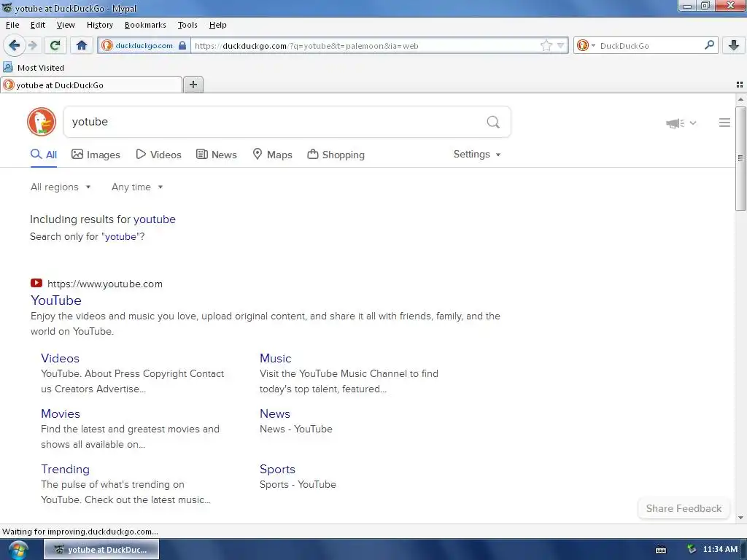Reload the current page
The width and height of the screenshot is (747, 560).
click(55, 45)
